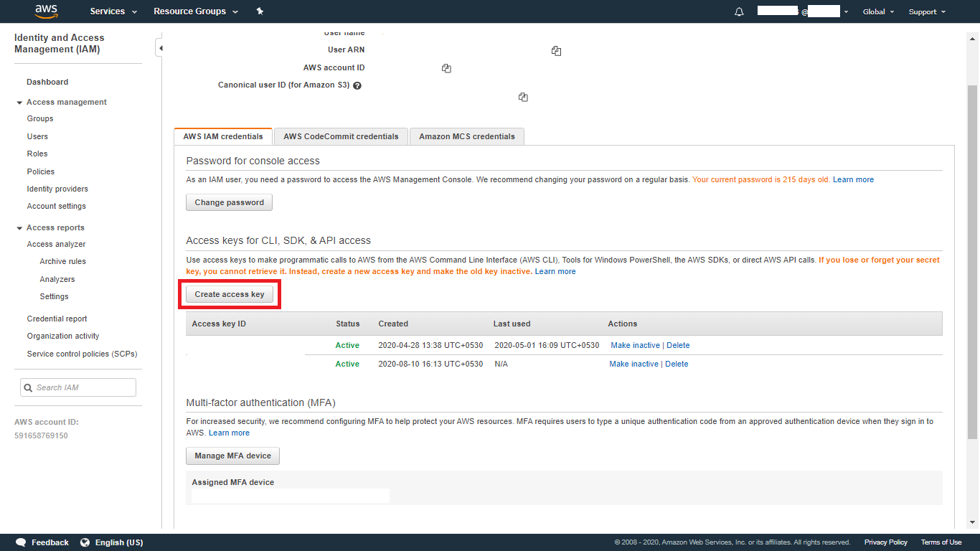Click Learn more link for password age
The image size is (980, 551).
coord(853,179)
